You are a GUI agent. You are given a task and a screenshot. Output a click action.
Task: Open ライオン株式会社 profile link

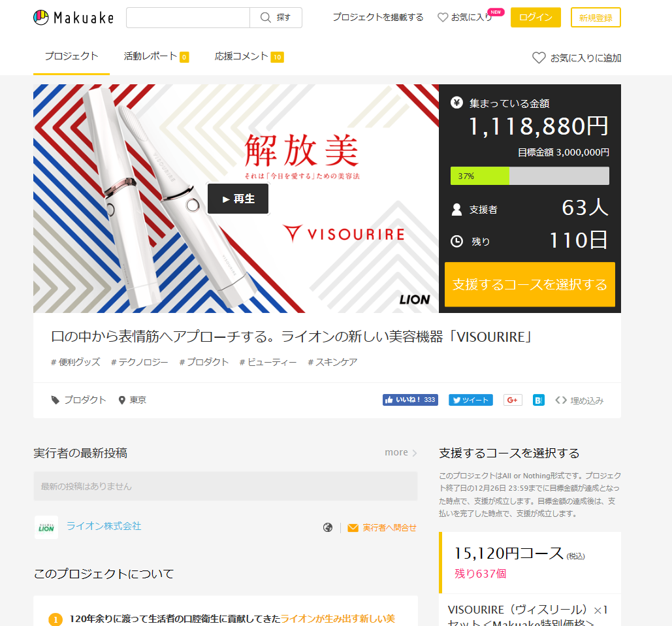(104, 525)
